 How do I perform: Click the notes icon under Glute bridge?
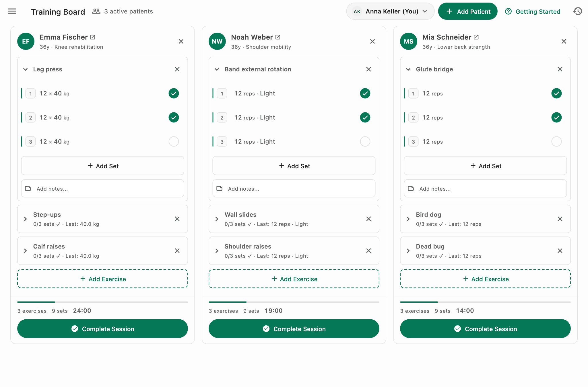(411, 188)
